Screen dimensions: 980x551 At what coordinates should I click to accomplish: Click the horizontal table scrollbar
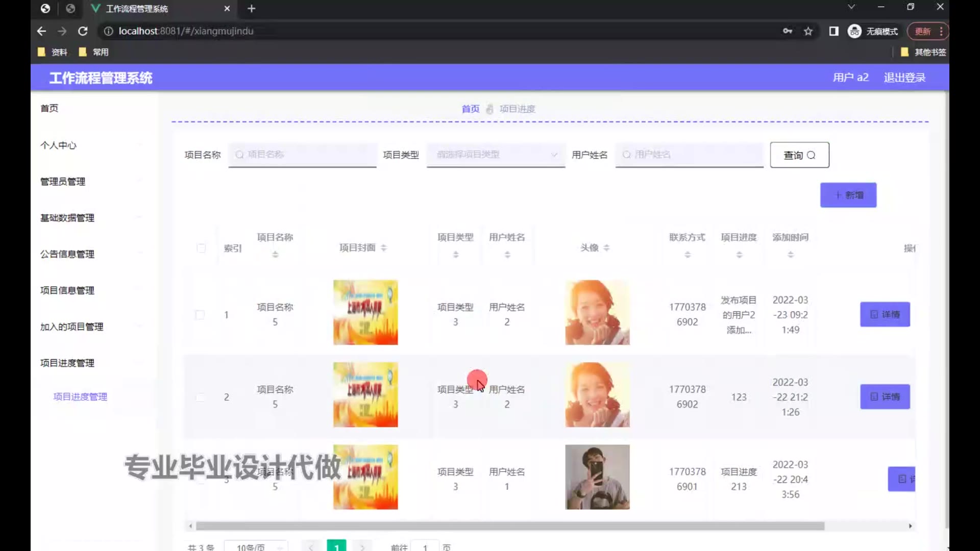tap(510, 526)
